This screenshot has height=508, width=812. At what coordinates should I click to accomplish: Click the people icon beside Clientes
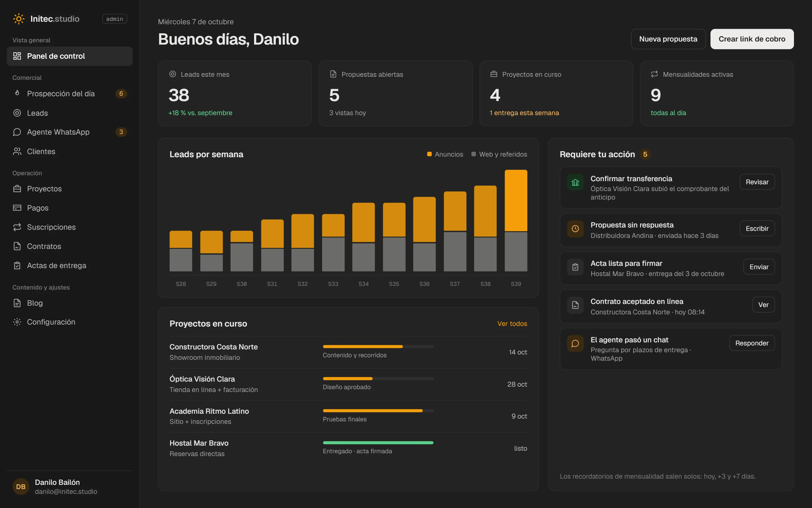(x=17, y=152)
